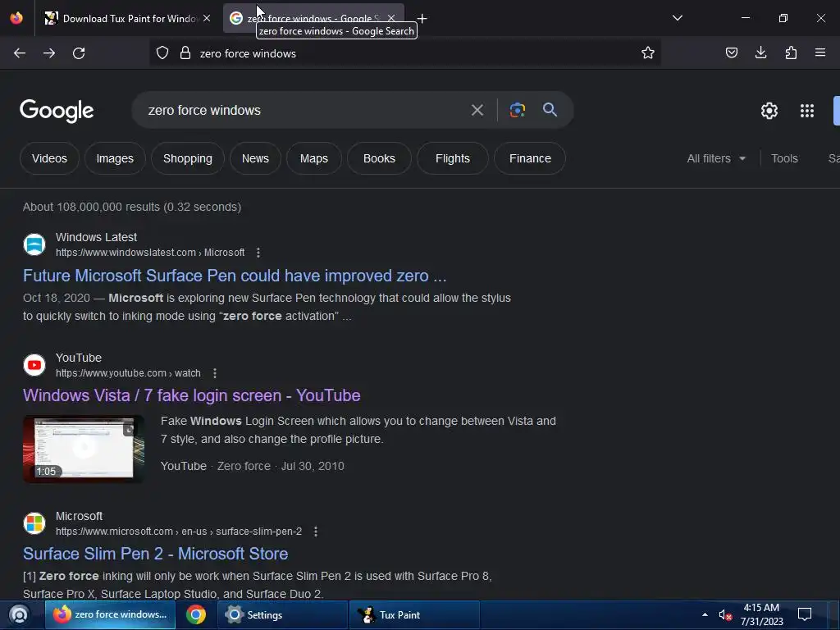840x630 pixels.
Task: Open the extensions puzzle icon
Action: [x=791, y=52]
